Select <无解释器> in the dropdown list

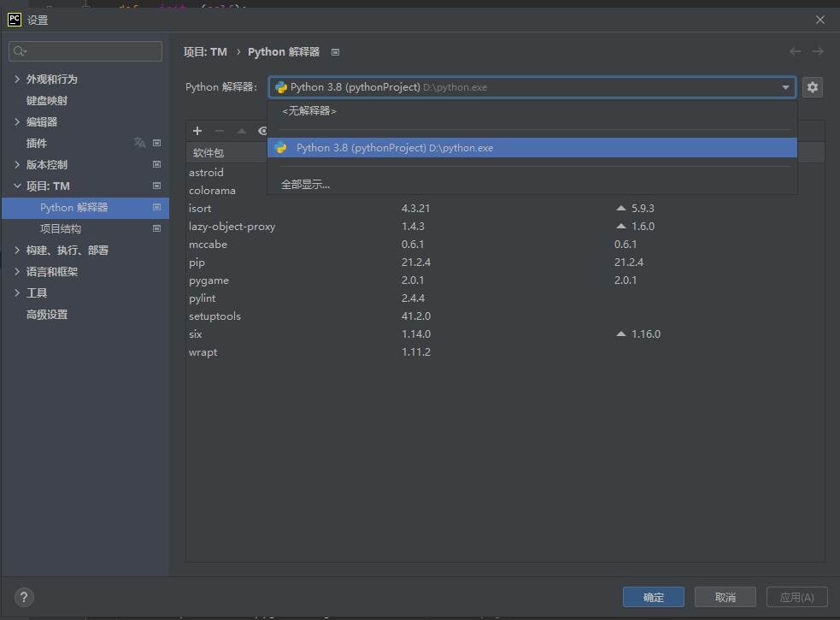pyautogui.click(x=532, y=111)
